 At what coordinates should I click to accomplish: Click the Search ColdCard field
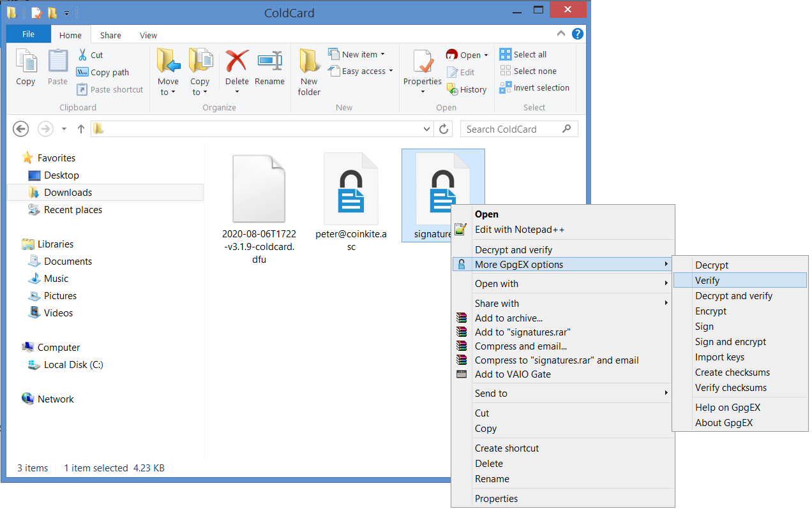[519, 129]
